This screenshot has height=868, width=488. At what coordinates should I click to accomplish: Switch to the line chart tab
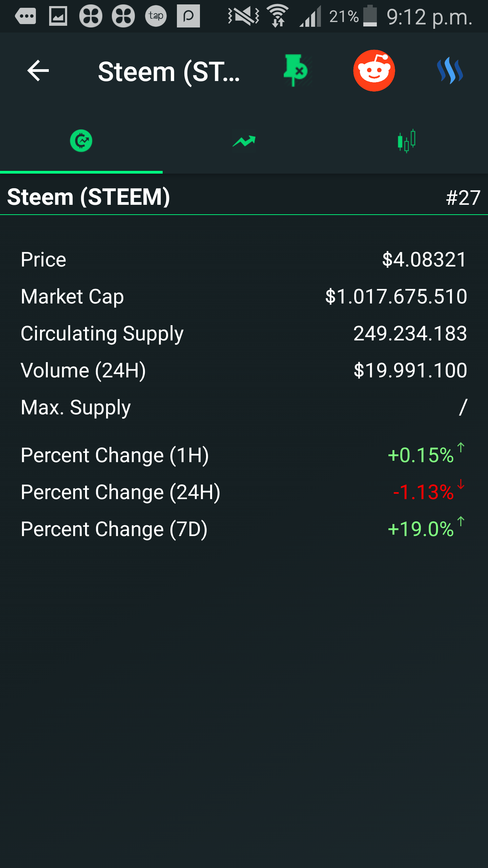coord(244,141)
